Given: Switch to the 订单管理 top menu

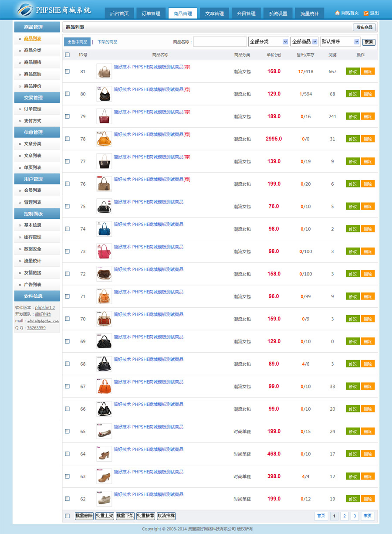Looking at the screenshot, I should (151, 14).
